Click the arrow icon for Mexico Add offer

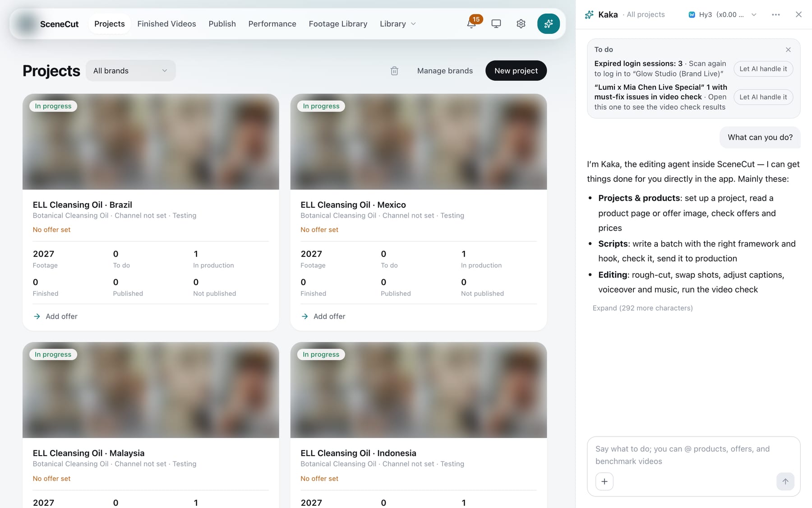(305, 317)
